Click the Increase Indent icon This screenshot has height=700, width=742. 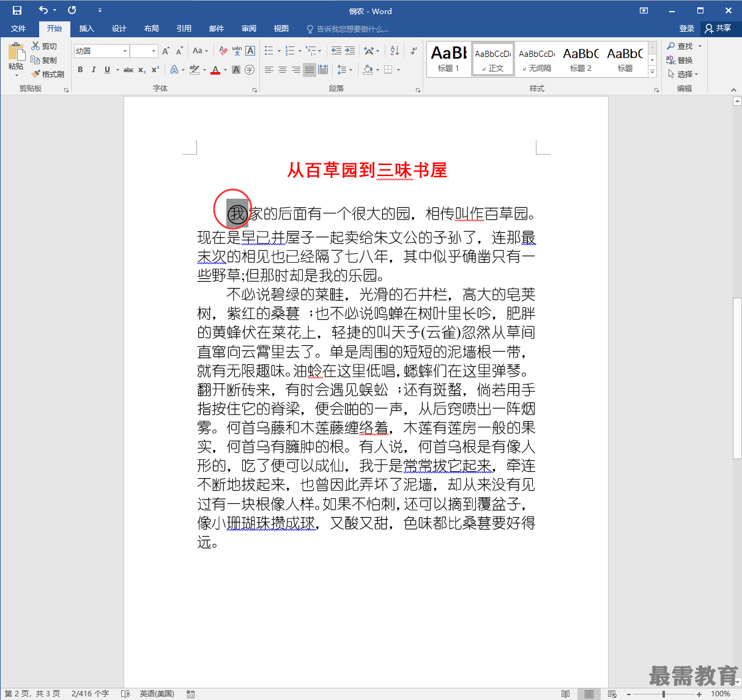[x=349, y=51]
